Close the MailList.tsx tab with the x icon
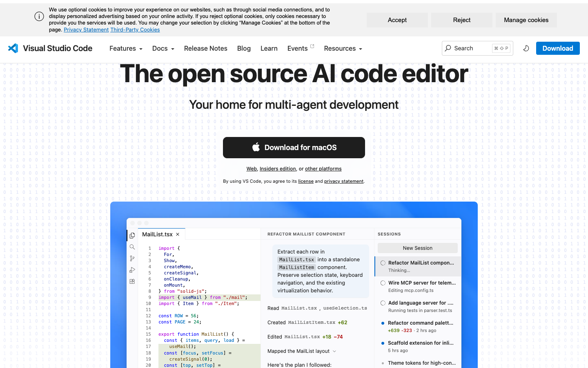The image size is (588, 368). pyautogui.click(x=178, y=234)
